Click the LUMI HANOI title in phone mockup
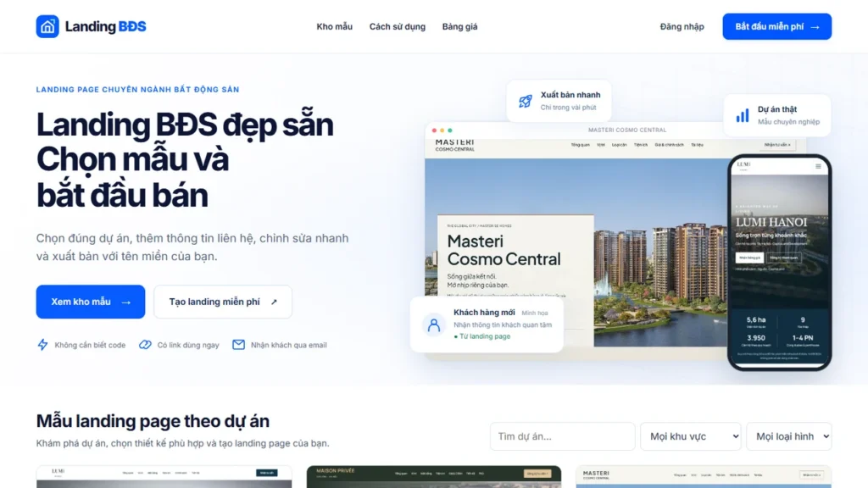The image size is (868, 488). 771,222
